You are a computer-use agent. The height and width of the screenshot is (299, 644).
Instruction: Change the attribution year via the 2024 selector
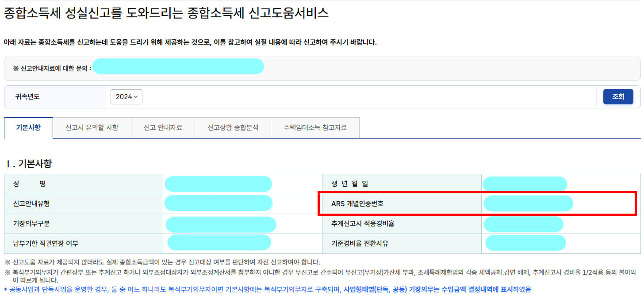tap(126, 97)
